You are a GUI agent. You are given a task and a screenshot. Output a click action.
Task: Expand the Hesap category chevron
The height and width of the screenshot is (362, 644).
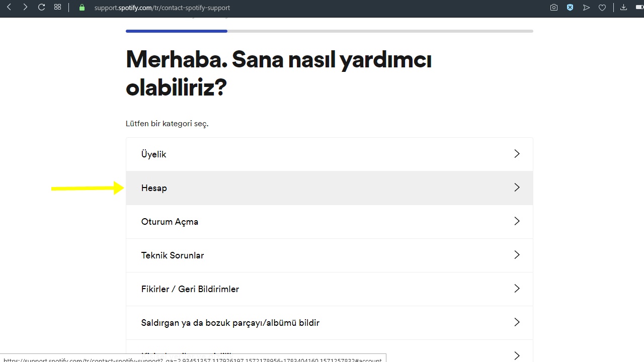coord(517,188)
